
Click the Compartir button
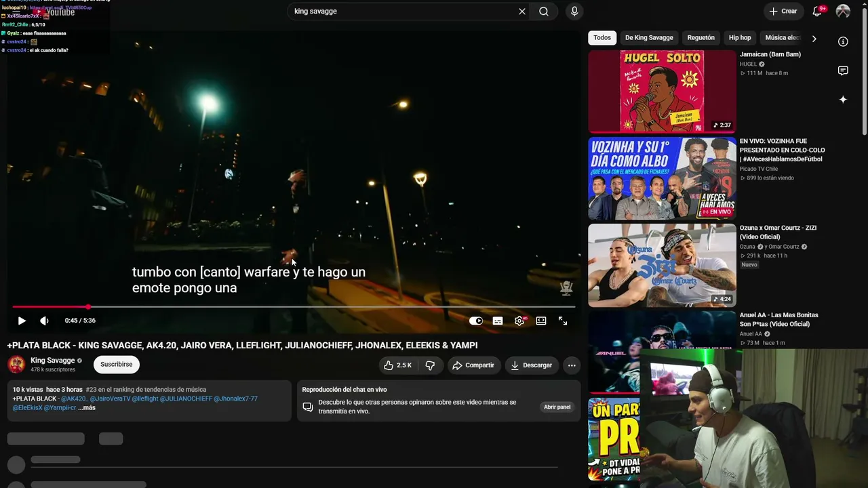[x=473, y=365]
